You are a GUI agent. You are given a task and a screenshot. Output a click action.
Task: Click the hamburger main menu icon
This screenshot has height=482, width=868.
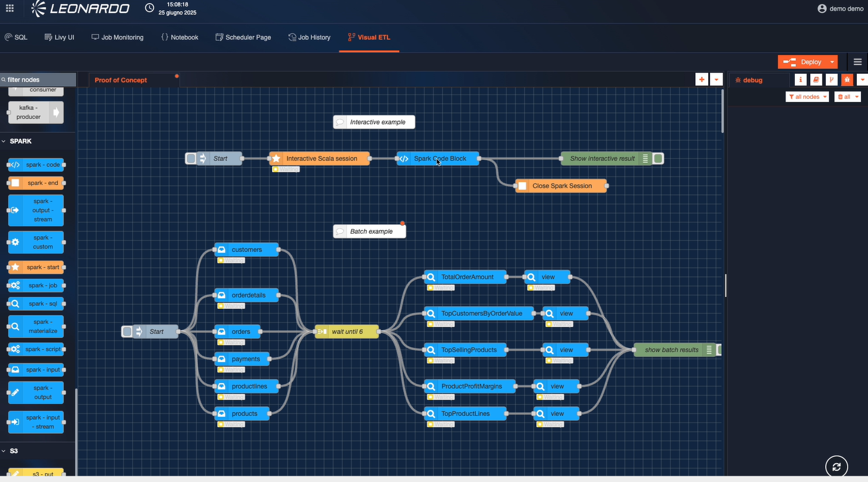(x=857, y=62)
